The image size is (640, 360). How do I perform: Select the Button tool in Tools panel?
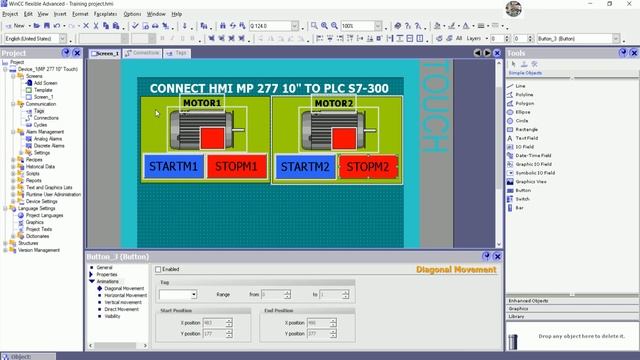click(523, 190)
